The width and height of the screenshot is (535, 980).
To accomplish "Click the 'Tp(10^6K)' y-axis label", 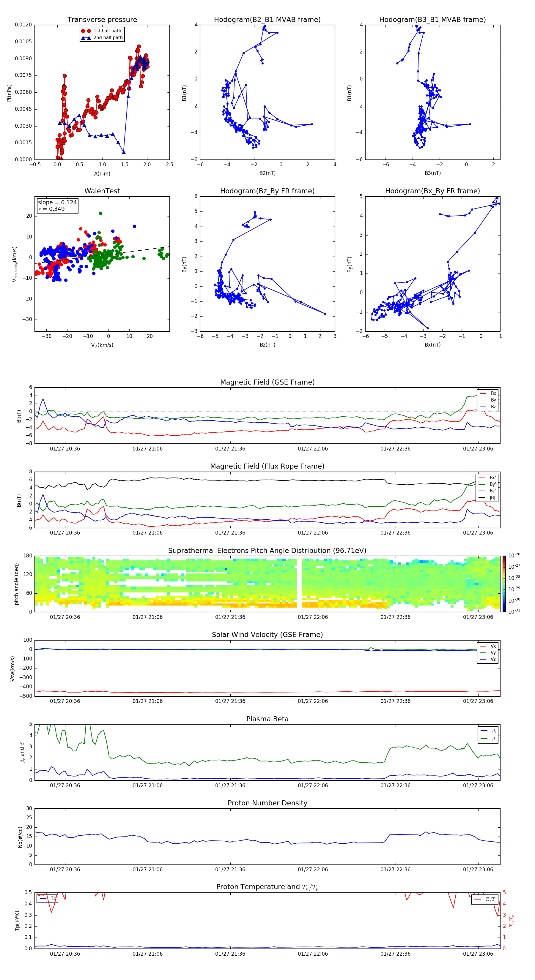I will 17,921.
